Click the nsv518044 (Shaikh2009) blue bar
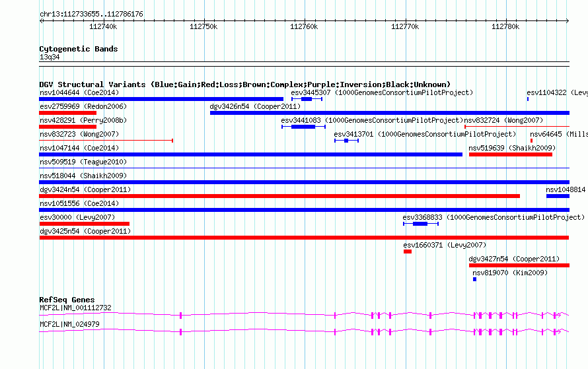 pyautogui.click(x=305, y=182)
